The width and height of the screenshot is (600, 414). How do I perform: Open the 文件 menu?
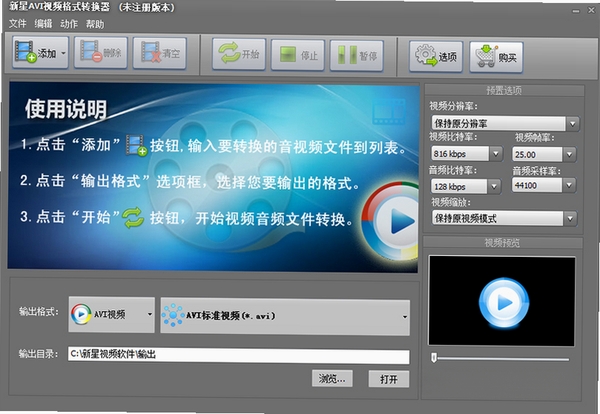(18, 24)
